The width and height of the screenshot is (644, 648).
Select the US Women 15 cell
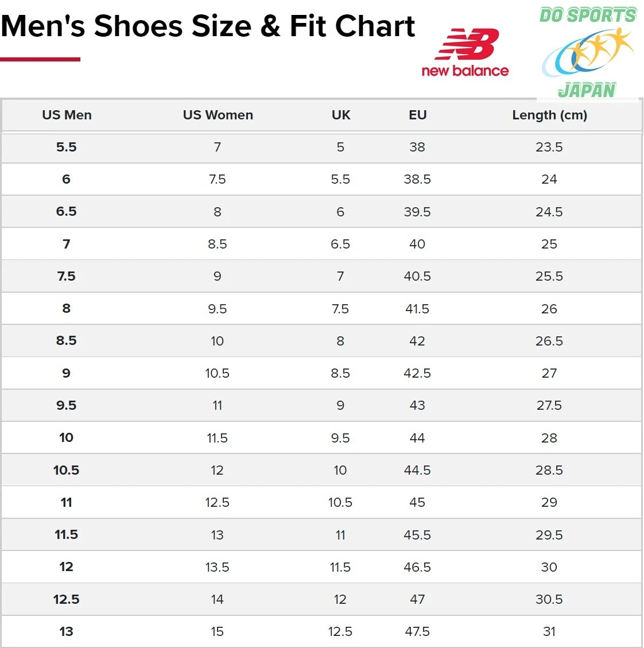218,631
